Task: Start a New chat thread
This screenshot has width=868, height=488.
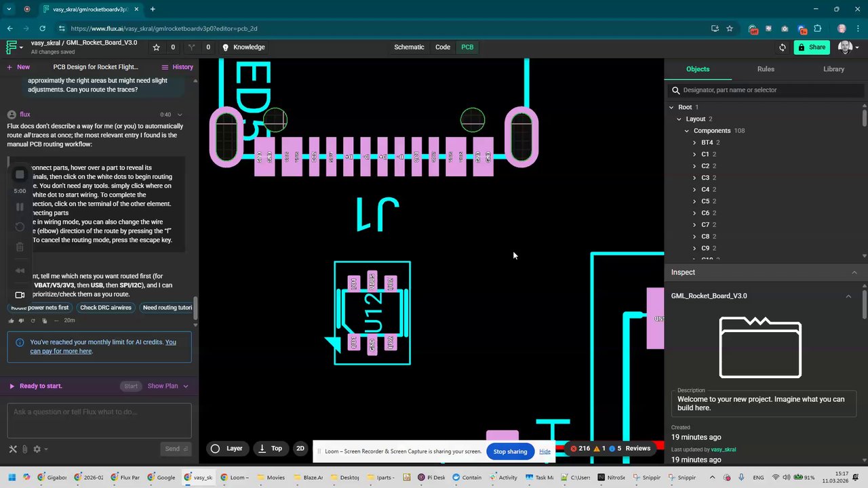Action: 18,67
